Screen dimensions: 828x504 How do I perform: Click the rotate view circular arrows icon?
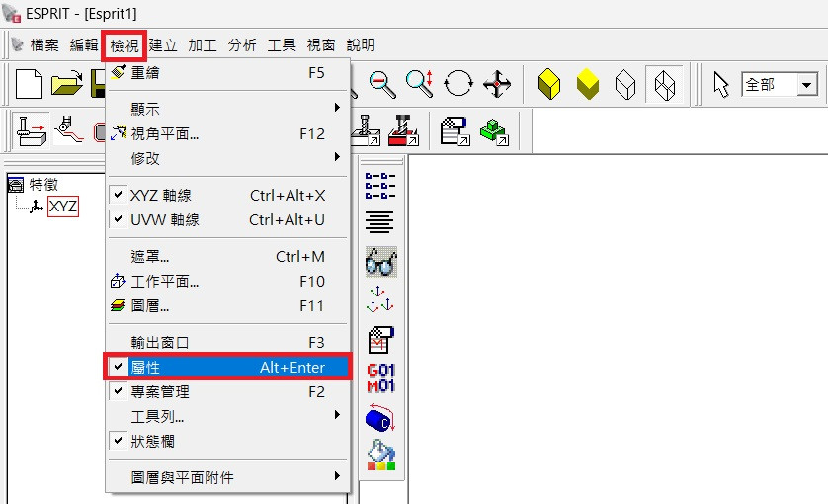pos(457,84)
